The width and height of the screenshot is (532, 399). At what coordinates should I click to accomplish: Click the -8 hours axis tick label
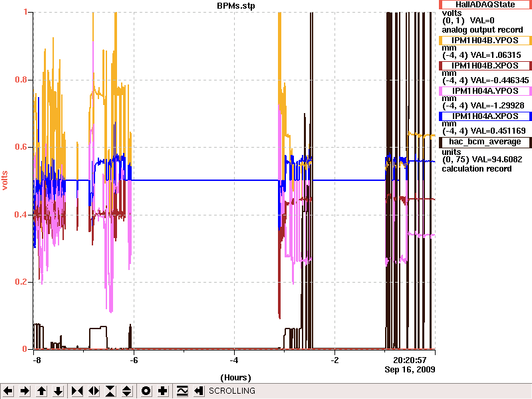coord(36,360)
